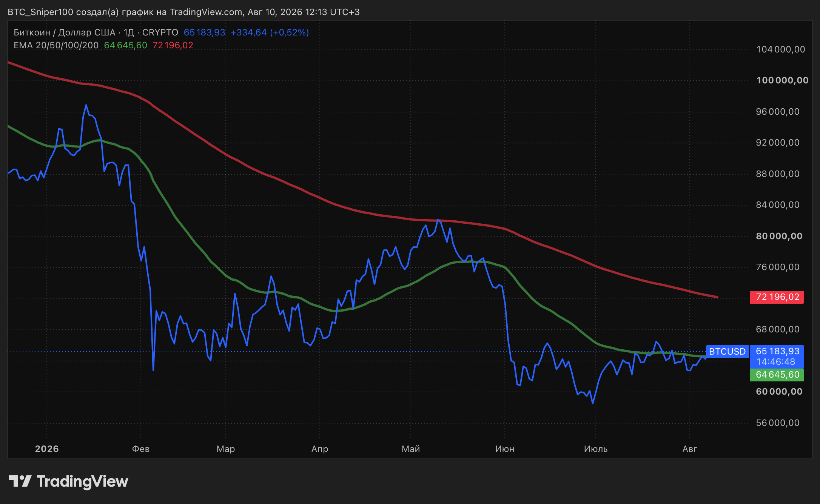Click the +334,64 (+0,52%) change value
Screen dimensions: 820x504
tap(270, 32)
